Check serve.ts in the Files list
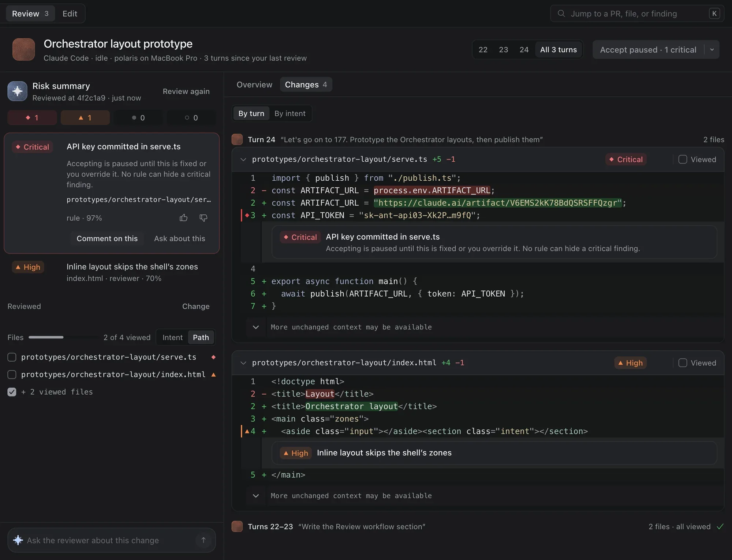The width and height of the screenshot is (732, 560). (12, 357)
